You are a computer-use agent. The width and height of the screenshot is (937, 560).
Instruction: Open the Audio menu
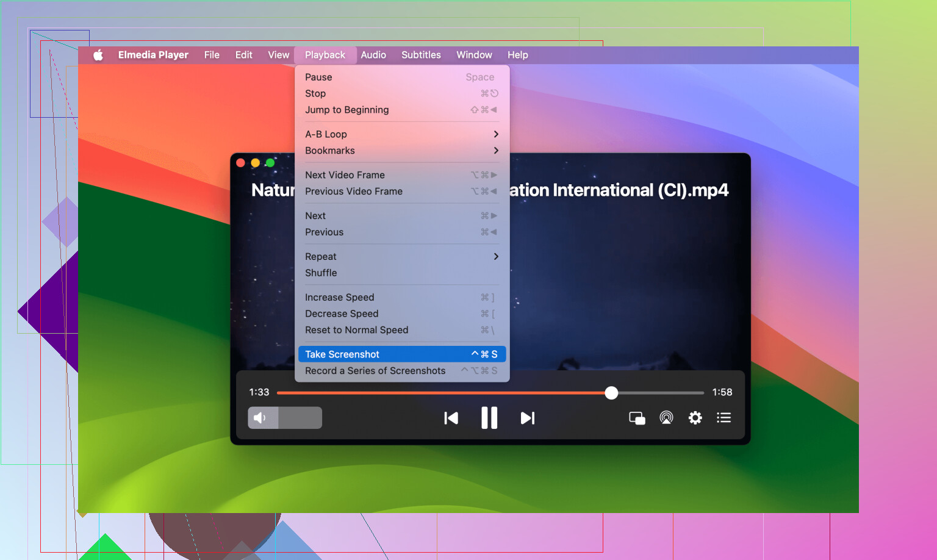tap(373, 55)
